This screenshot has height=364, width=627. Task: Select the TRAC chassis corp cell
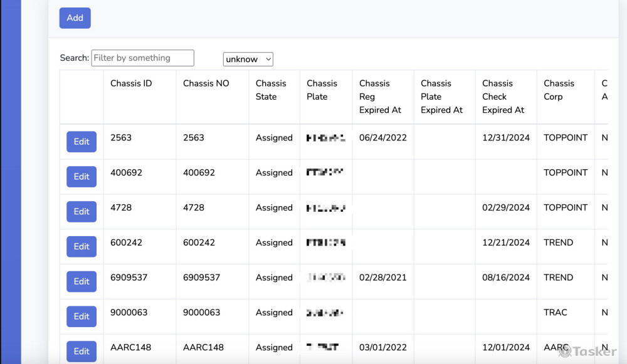[555, 313]
